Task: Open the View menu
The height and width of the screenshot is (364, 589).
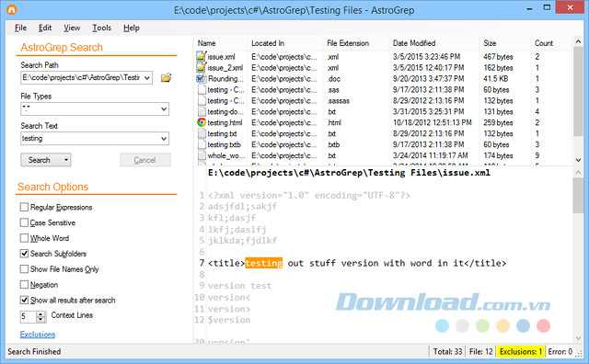Action: click(x=72, y=28)
